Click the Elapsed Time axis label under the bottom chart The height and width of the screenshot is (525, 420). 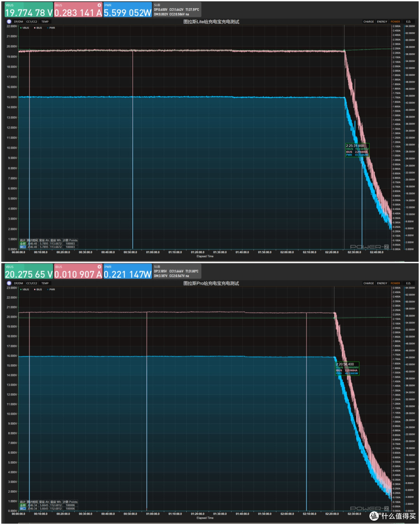point(205,518)
